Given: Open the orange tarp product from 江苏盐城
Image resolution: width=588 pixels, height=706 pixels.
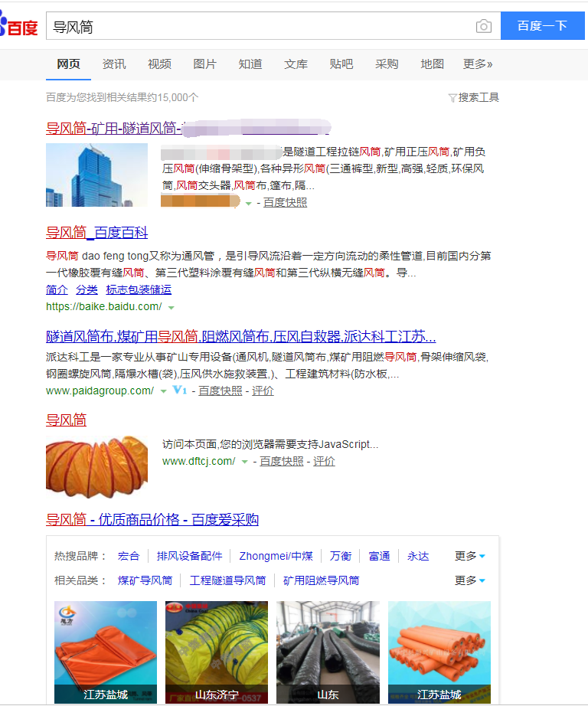Looking at the screenshot, I should (x=106, y=652).
